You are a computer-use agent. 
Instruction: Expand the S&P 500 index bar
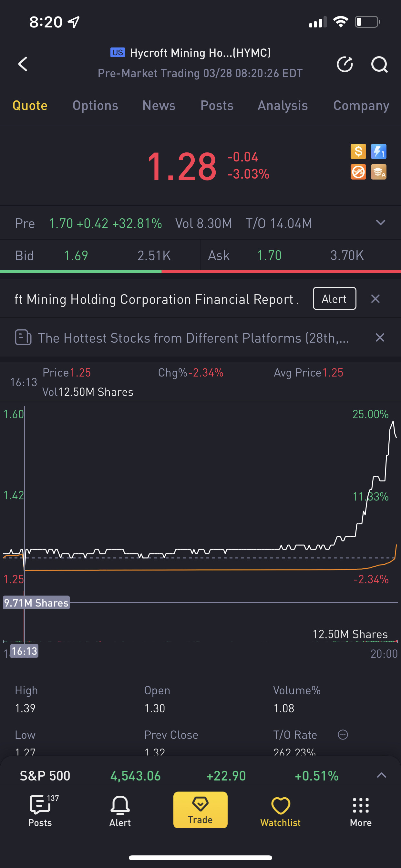(x=381, y=775)
